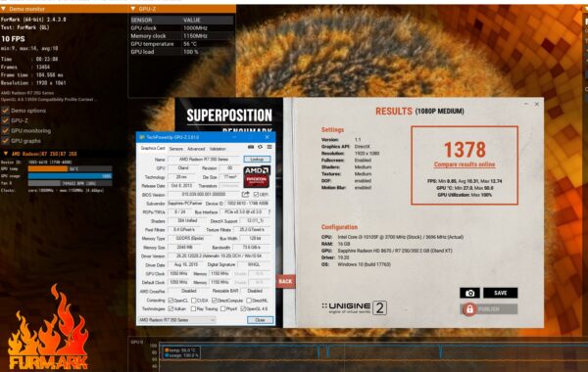Collapse the GPU-Z sensor panel header
The height and width of the screenshot is (372, 588).
(133, 8)
